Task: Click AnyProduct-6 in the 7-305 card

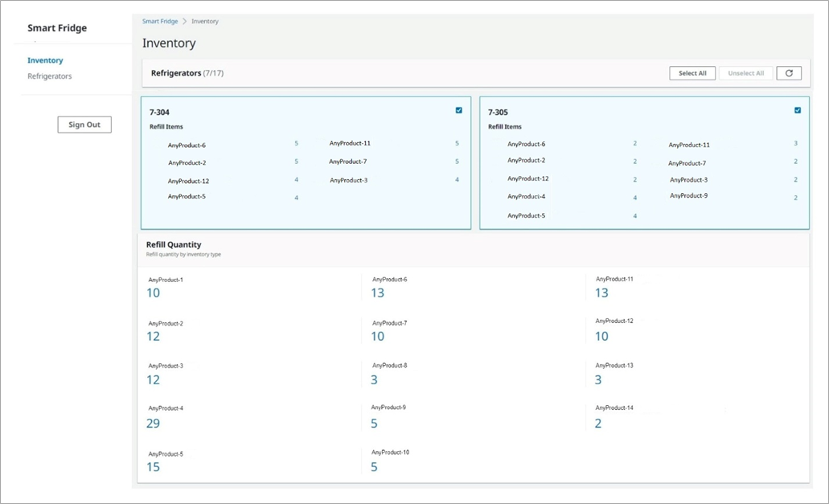Action: click(526, 144)
